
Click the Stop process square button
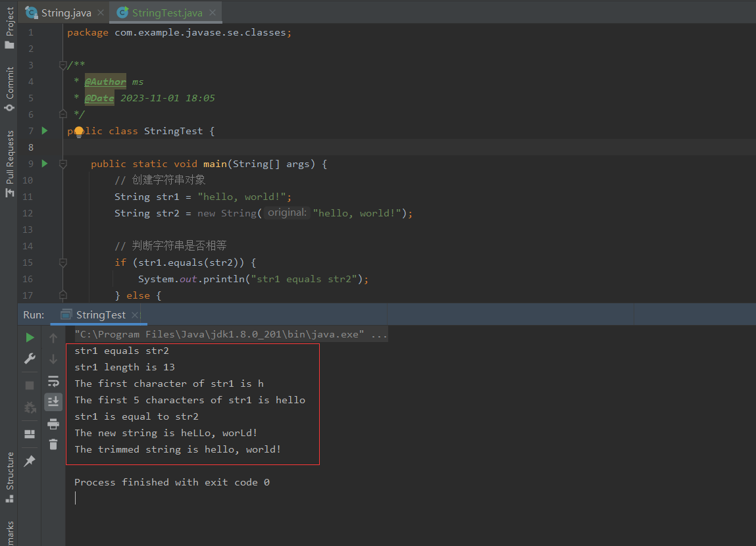point(30,385)
